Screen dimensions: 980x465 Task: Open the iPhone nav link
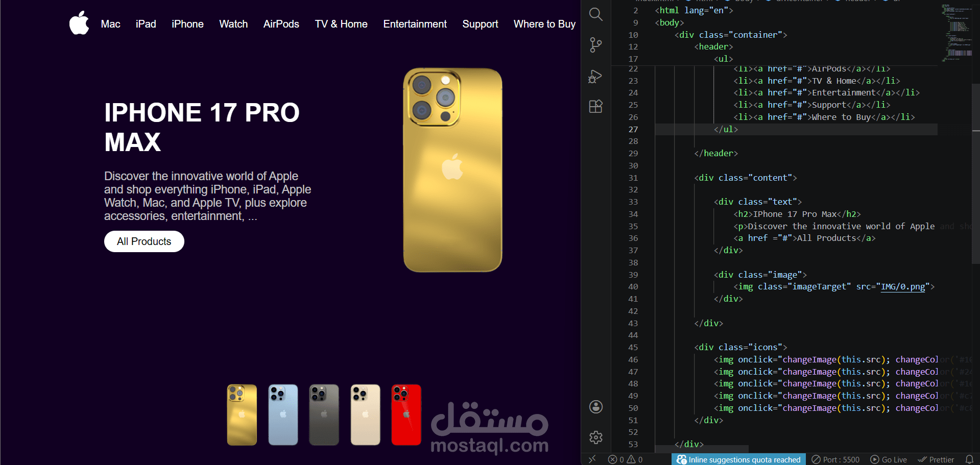(x=187, y=24)
